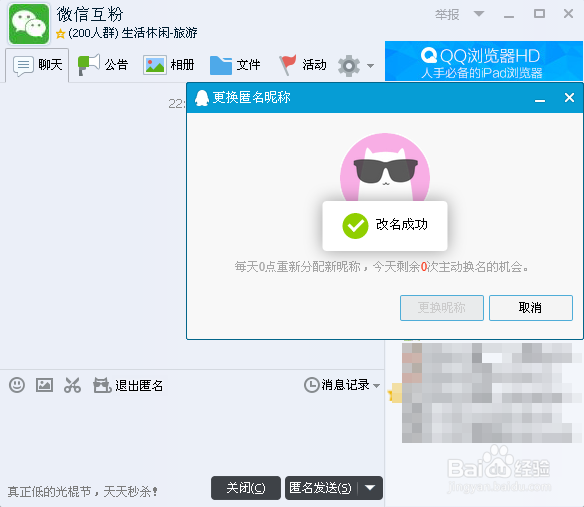Open the emoji smiley picker

[17, 385]
